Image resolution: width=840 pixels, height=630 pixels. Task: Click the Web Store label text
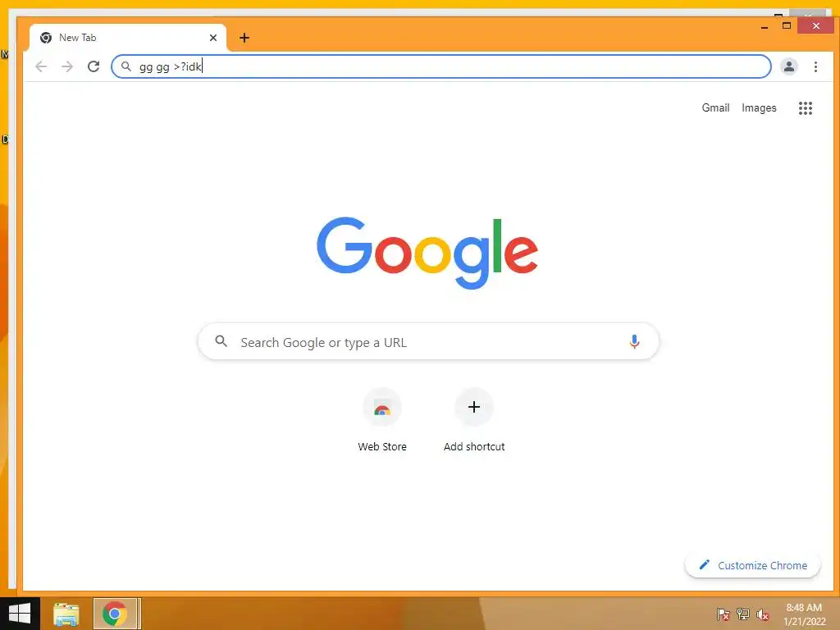click(x=382, y=446)
